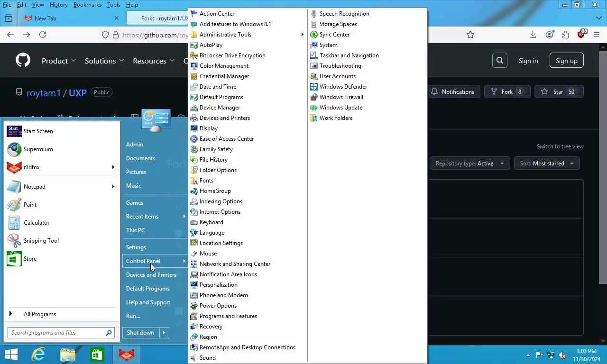Open Action Center flag icon
Viewport: 607px width, 364px height.
(194, 14)
